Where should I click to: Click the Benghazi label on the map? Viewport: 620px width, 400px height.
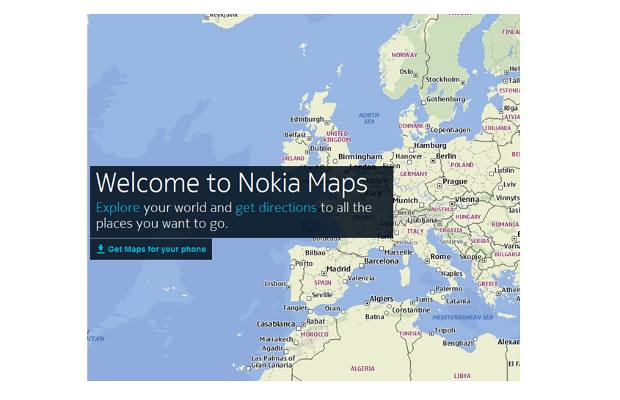pyautogui.click(x=457, y=343)
